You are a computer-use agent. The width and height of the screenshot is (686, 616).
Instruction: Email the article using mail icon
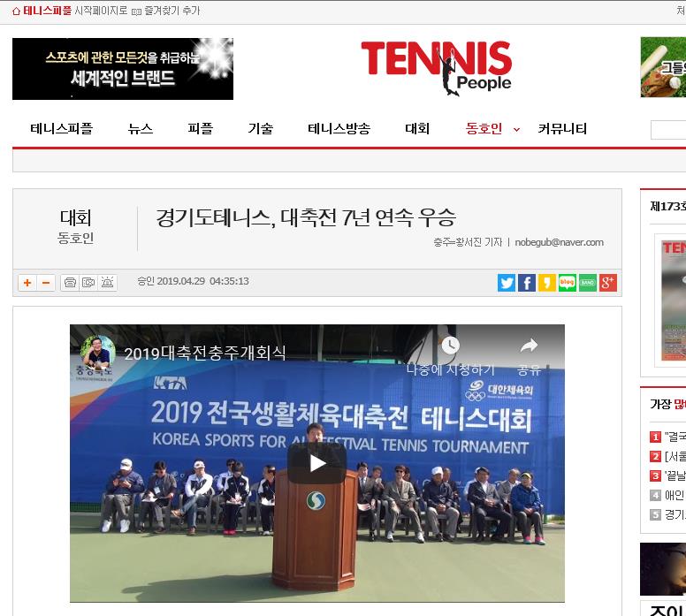click(88, 283)
